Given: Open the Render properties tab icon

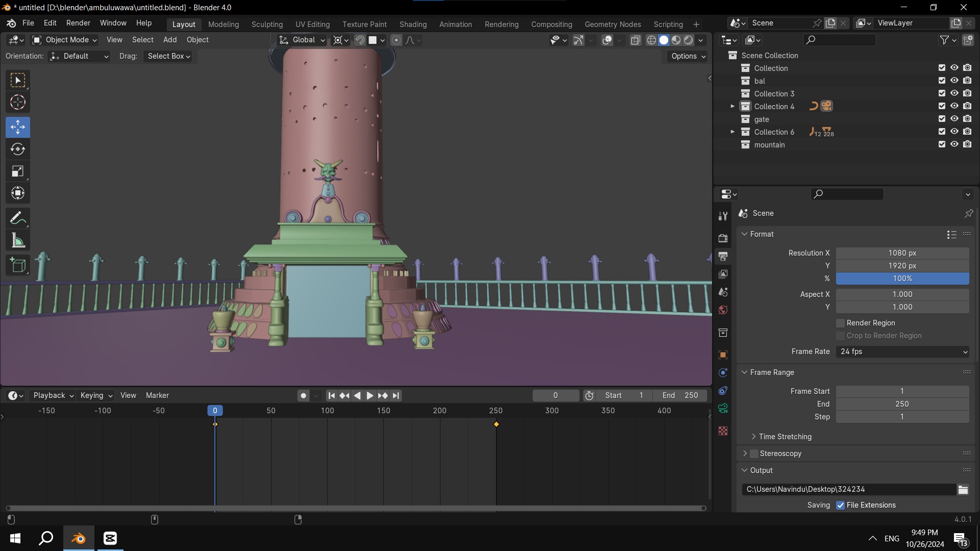Looking at the screenshot, I should (723, 238).
